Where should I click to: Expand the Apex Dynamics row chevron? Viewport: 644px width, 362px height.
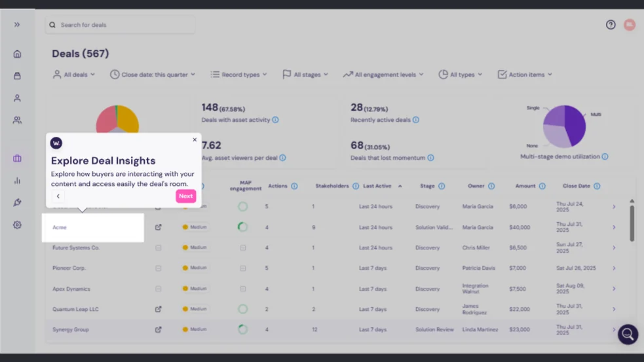[x=614, y=289]
